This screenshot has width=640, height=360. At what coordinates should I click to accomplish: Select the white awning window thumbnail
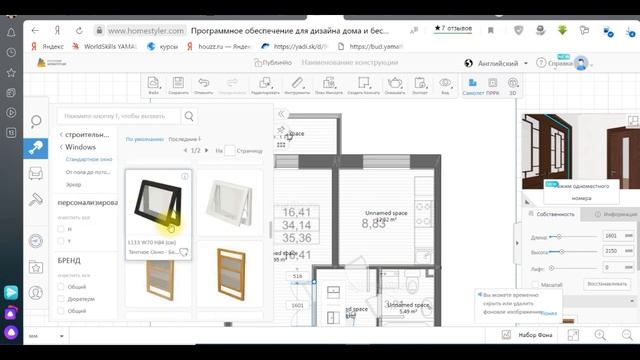pyautogui.click(x=230, y=202)
